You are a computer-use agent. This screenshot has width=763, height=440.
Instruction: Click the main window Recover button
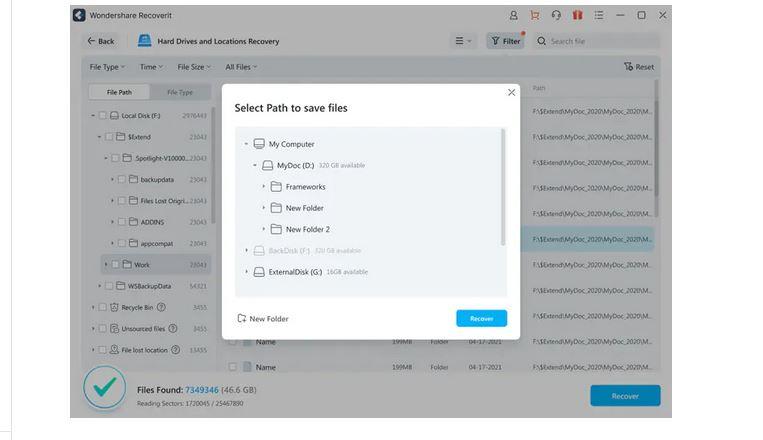(x=625, y=396)
